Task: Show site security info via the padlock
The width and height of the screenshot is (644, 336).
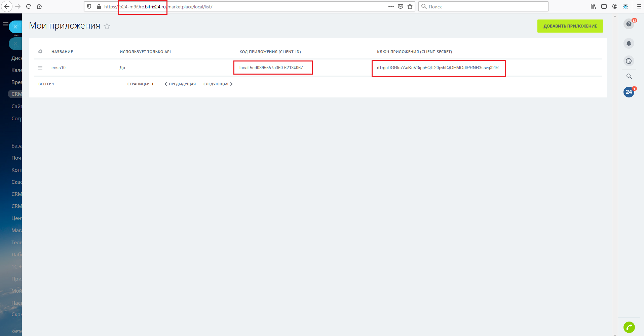Action: tap(99, 6)
